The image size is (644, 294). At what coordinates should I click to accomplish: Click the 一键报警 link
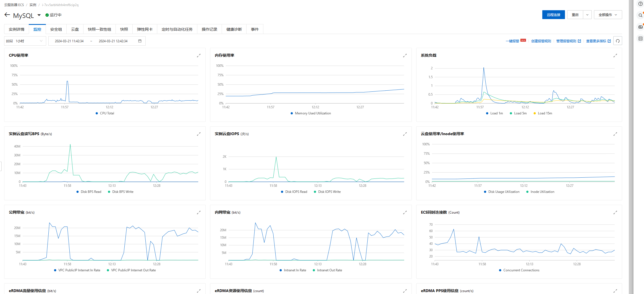point(512,41)
